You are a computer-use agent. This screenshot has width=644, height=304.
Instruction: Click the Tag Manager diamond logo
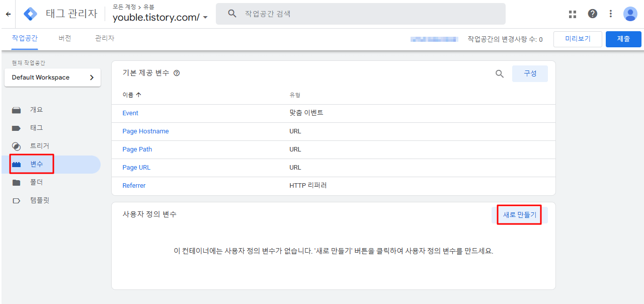30,14
